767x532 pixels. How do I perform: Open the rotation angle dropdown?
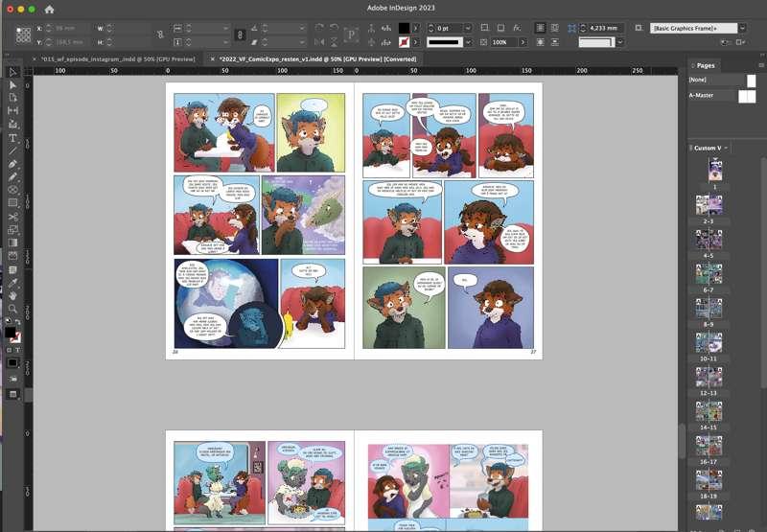[x=302, y=28]
